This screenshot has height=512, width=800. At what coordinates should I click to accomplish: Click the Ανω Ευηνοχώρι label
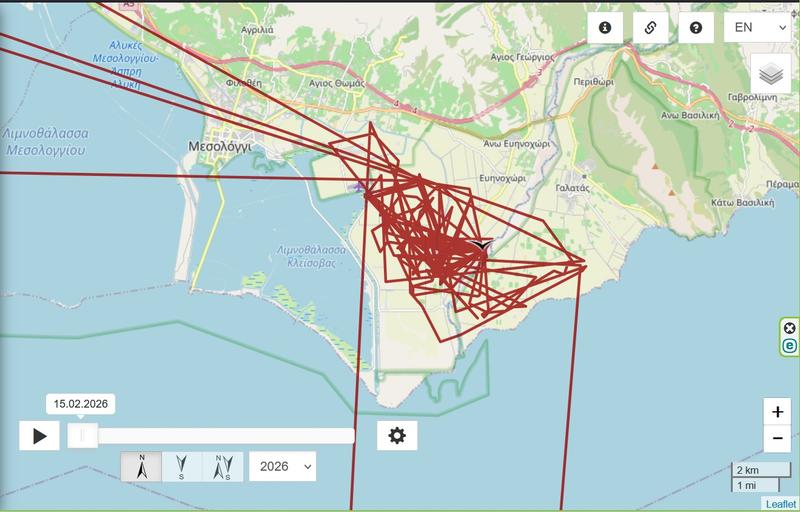(517, 144)
